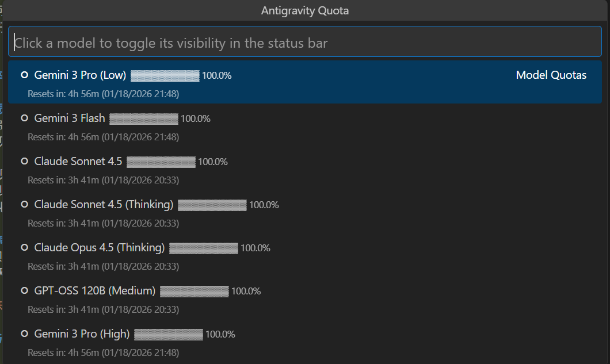Toggle GPT-OSS 120B (Medium) visibility by its name
610x364 pixels.
(95, 291)
